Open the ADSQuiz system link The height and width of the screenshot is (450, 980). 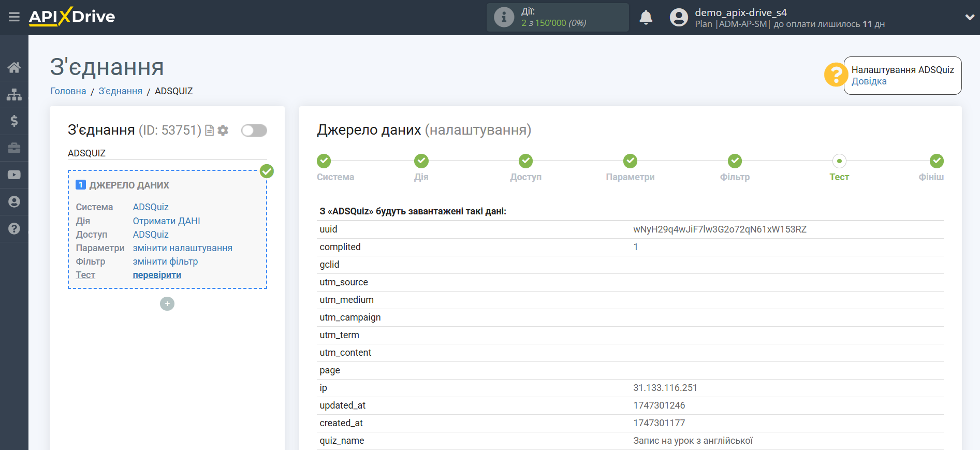(151, 207)
